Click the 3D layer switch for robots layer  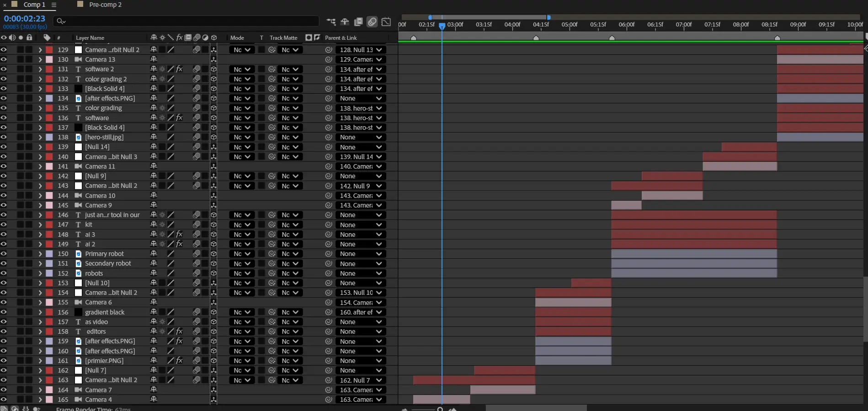pyautogui.click(x=213, y=273)
